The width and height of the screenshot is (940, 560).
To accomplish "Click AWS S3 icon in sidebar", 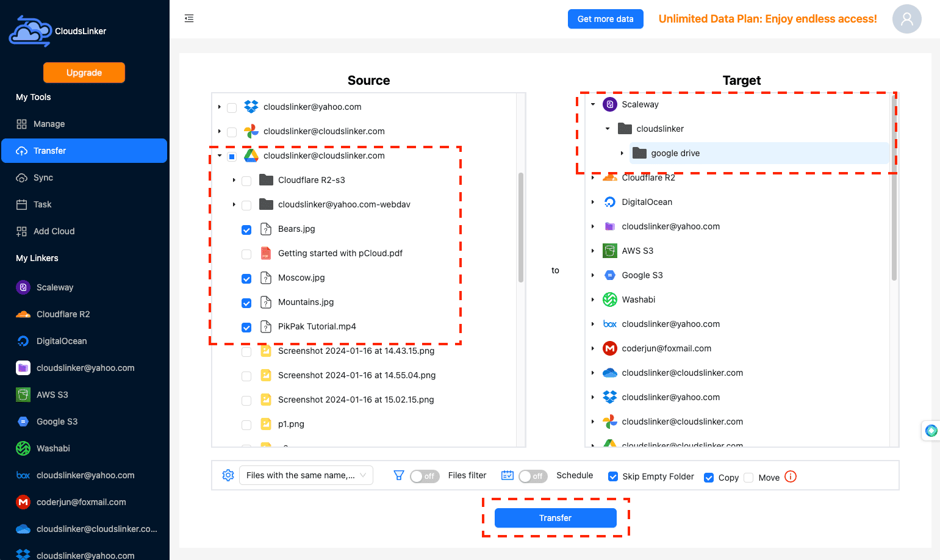I will point(23,395).
